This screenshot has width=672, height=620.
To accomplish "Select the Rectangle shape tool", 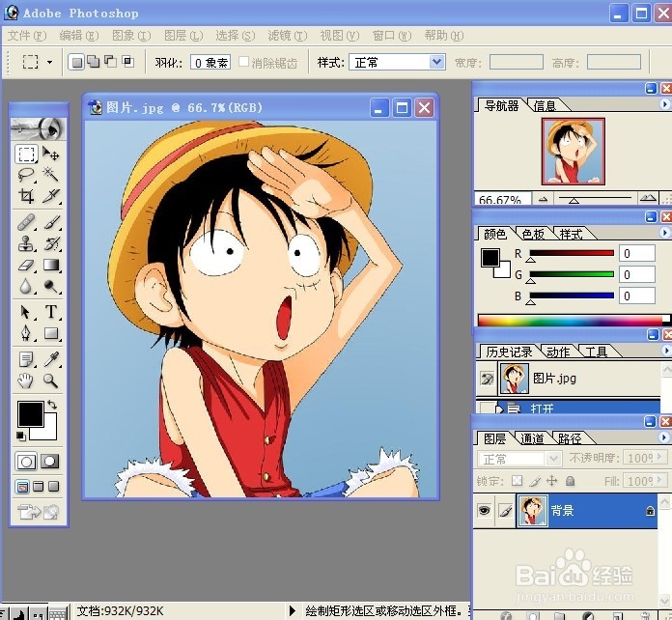I will click(50, 333).
